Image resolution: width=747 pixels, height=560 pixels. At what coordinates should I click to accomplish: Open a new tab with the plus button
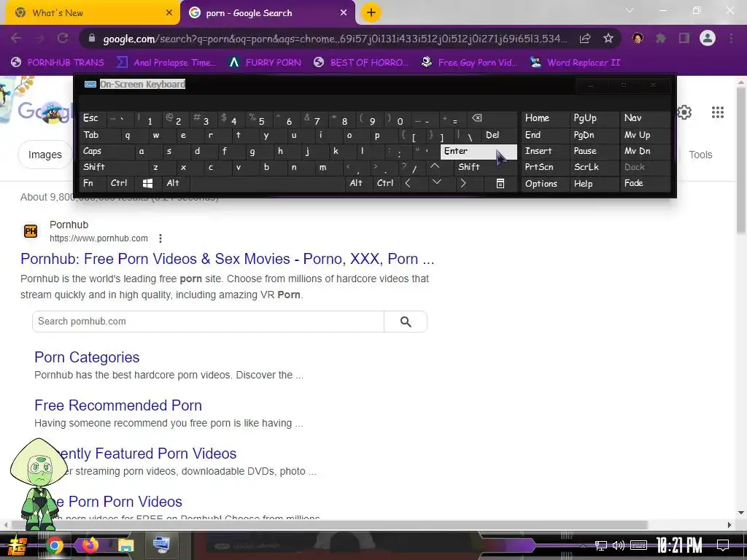point(371,13)
